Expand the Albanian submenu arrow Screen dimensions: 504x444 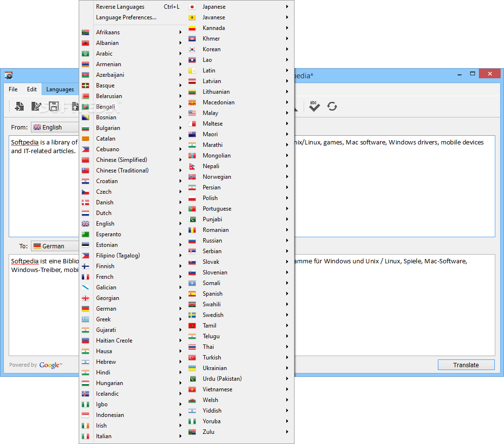[x=181, y=43]
